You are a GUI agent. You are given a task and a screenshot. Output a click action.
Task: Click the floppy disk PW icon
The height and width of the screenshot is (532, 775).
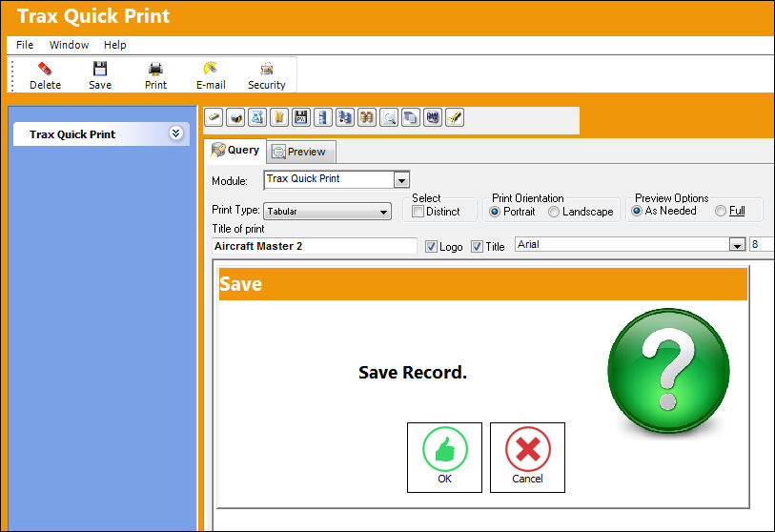pyautogui.click(x=301, y=117)
